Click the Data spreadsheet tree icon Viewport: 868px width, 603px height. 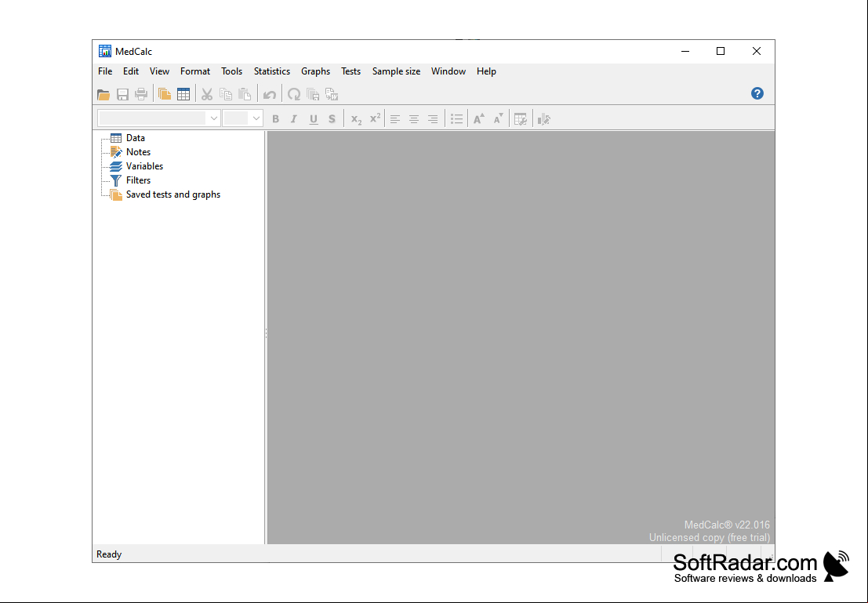click(x=116, y=138)
